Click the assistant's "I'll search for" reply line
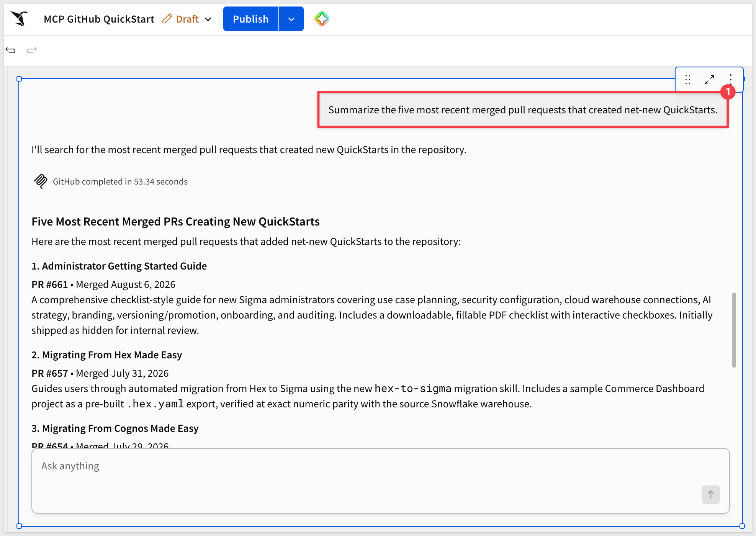 [249, 150]
